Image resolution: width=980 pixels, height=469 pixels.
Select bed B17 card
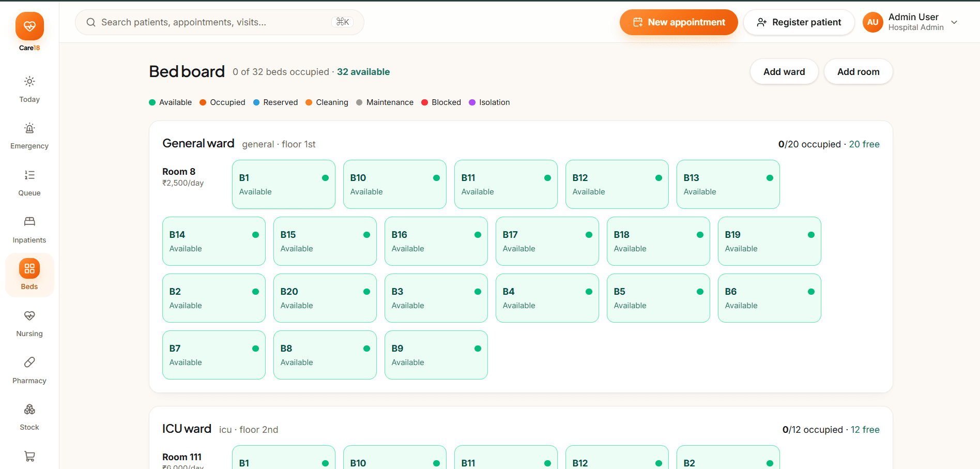(x=547, y=241)
